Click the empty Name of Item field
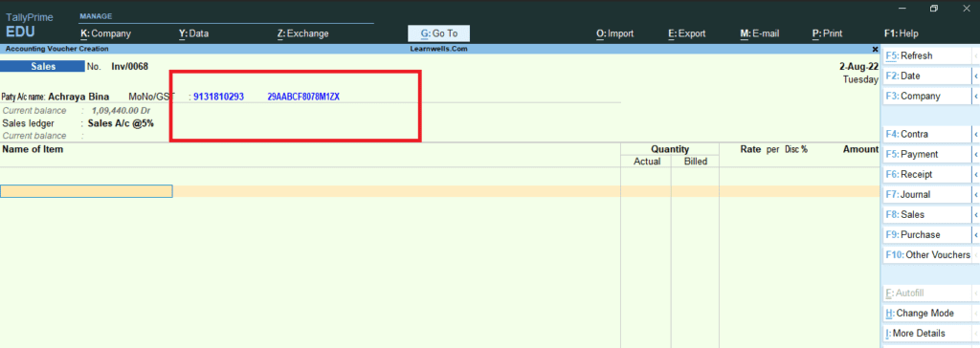The height and width of the screenshot is (348, 980). coord(86,191)
